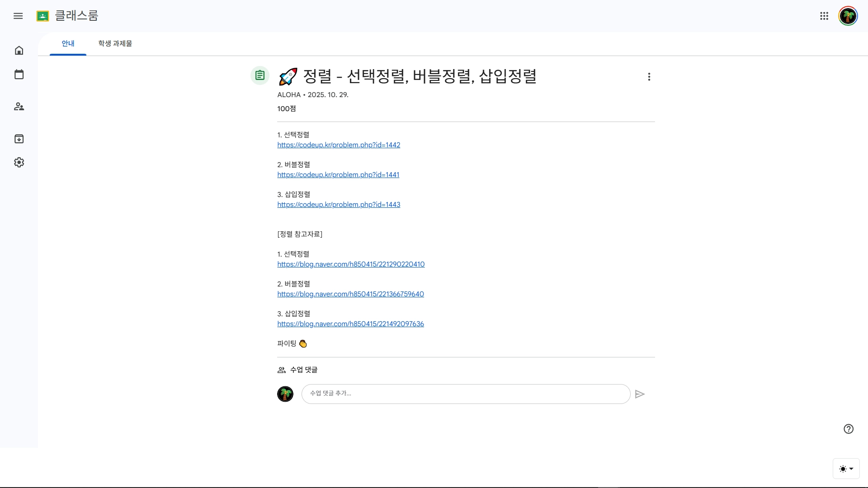Open the Google apps grid

(x=824, y=16)
